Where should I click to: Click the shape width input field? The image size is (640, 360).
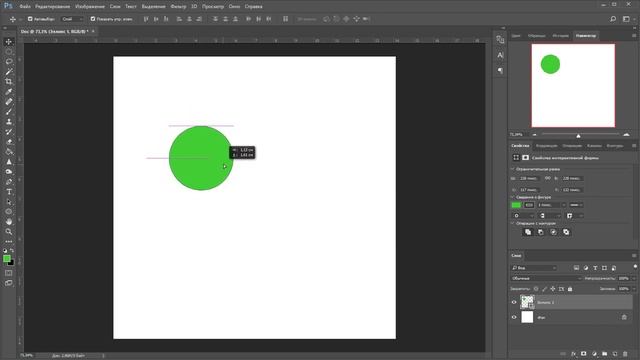click(x=529, y=178)
